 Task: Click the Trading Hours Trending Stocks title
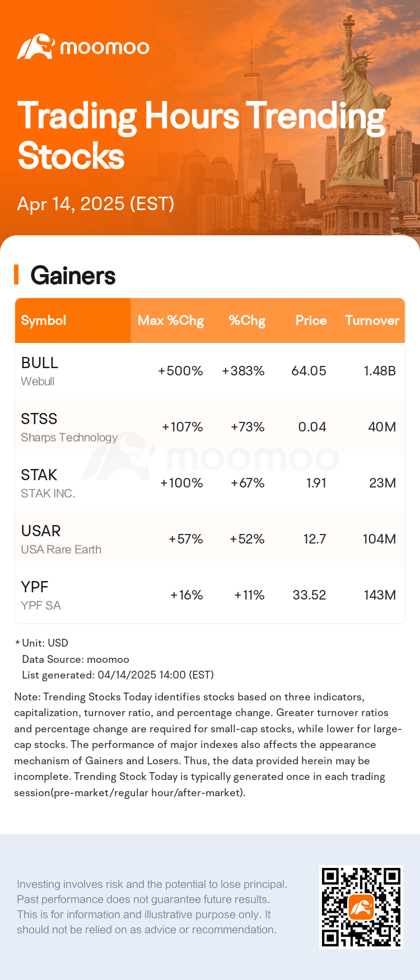tap(202, 136)
